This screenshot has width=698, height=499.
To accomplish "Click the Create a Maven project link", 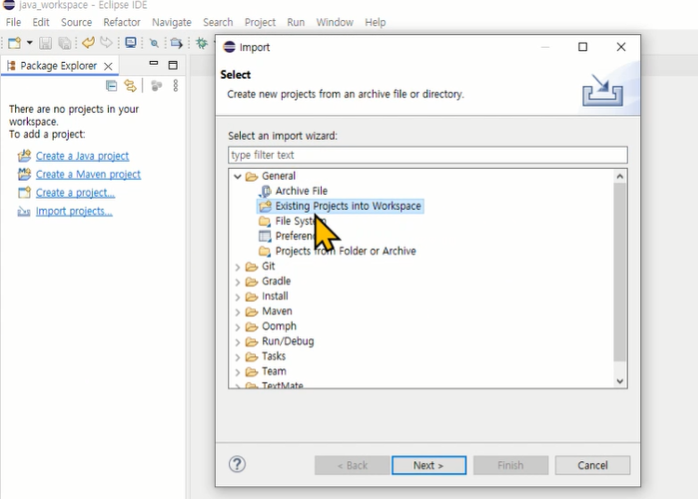I will pyautogui.click(x=88, y=174).
